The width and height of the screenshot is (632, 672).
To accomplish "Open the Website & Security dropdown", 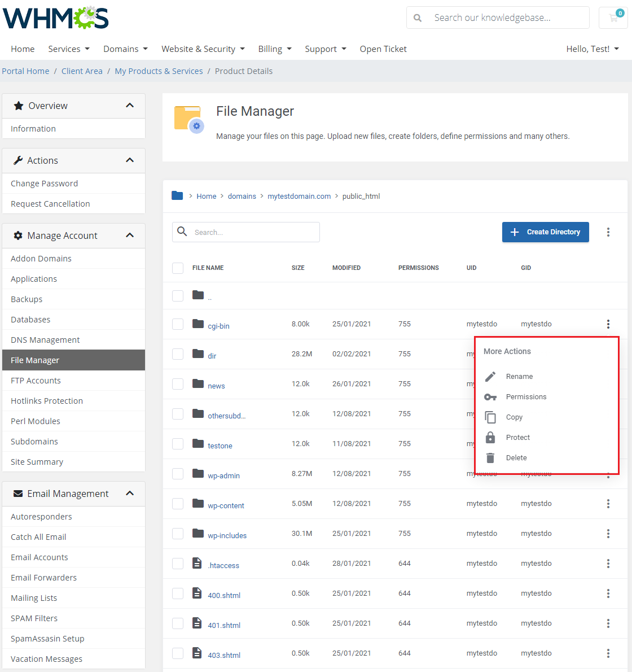I will 203,49.
